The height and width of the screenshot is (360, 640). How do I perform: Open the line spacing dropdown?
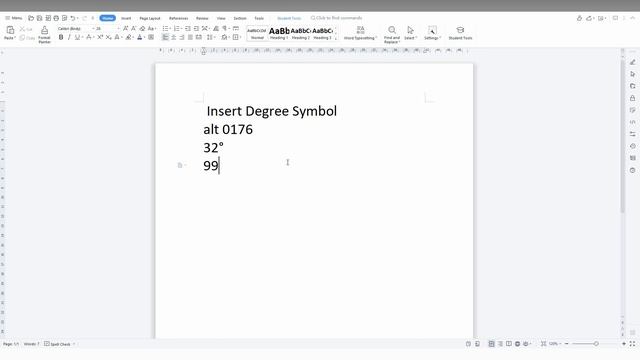coord(210,37)
